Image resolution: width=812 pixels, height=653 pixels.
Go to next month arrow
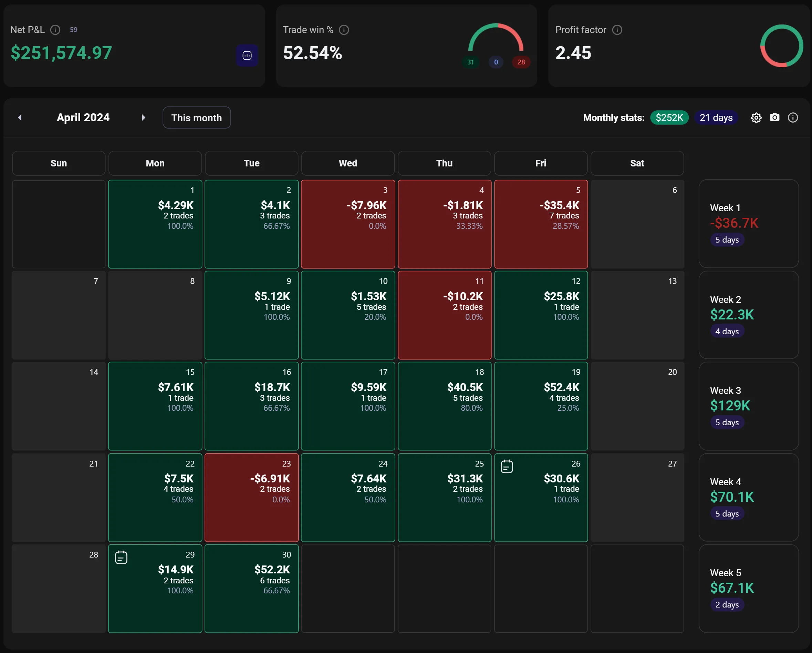pyautogui.click(x=143, y=118)
